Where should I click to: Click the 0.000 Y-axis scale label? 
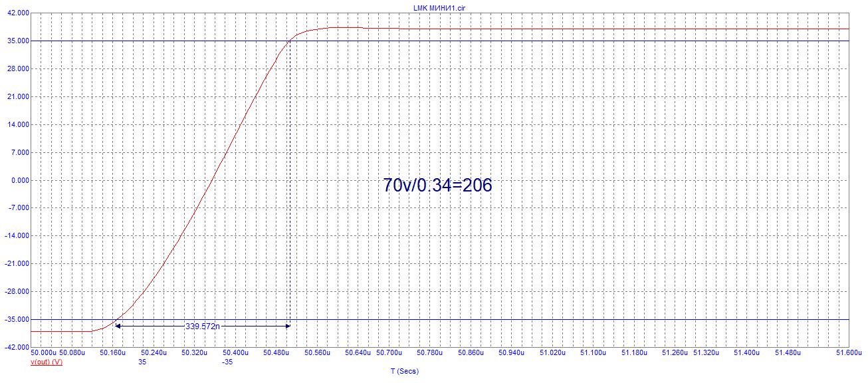click(21, 180)
